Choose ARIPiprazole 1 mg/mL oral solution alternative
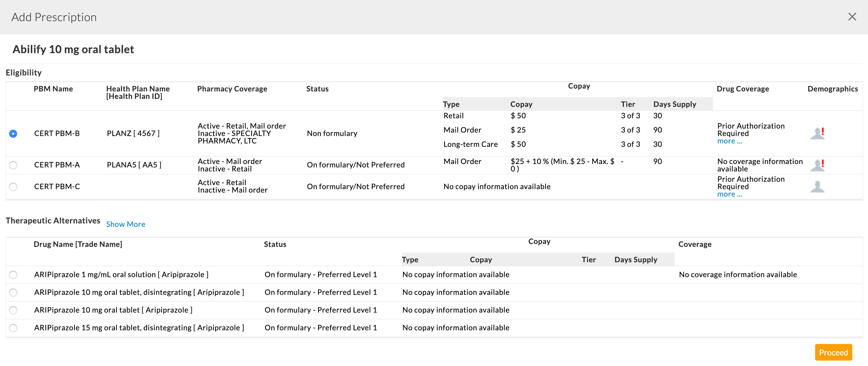The width and height of the screenshot is (868, 366). (x=13, y=275)
